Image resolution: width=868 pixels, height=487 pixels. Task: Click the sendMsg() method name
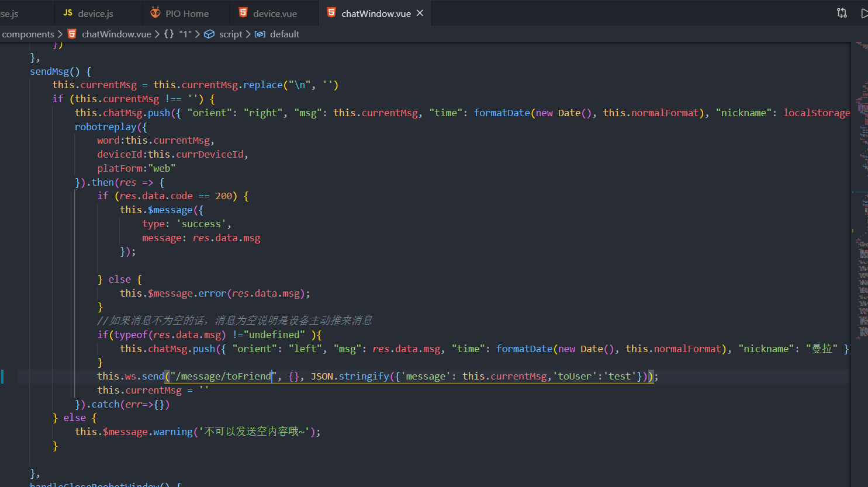[55, 71]
